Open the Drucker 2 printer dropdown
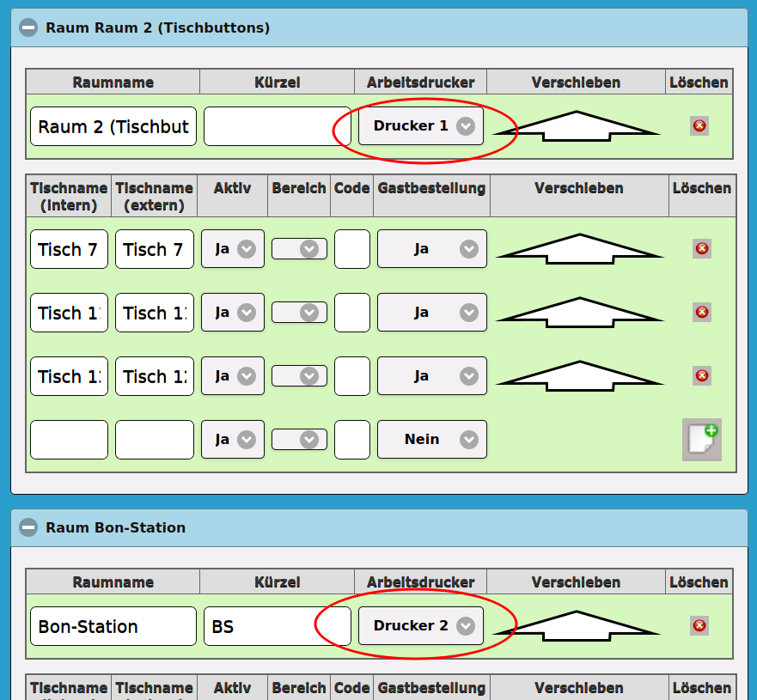This screenshot has height=700, width=757. [x=421, y=626]
